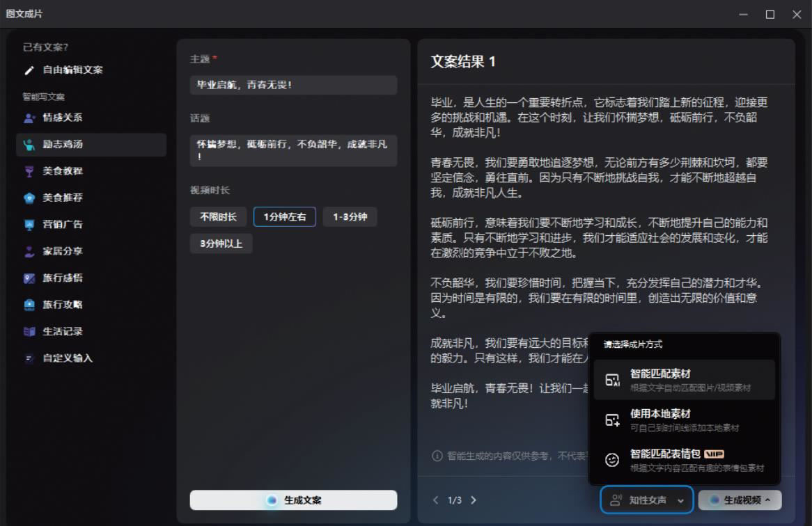Click the 美食教程 wine glass icon
The height and width of the screenshot is (526, 812).
(x=29, y=171)
